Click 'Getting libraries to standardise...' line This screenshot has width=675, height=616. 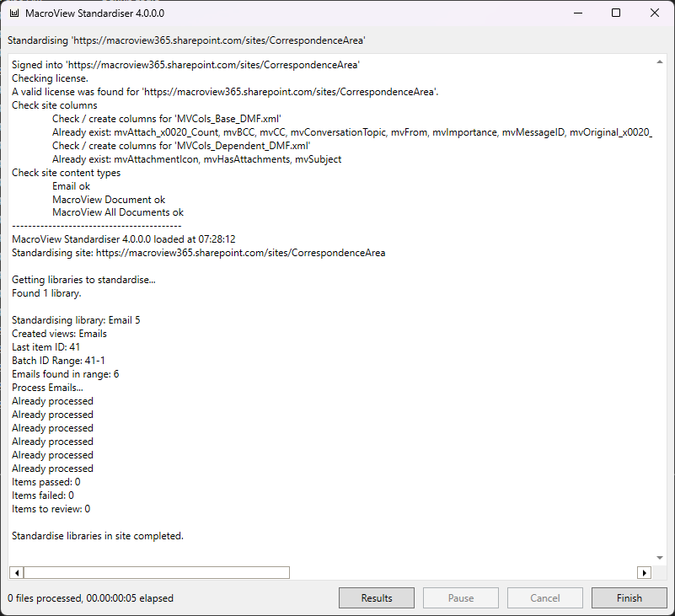pyautogui.click(x=84, y=280)
